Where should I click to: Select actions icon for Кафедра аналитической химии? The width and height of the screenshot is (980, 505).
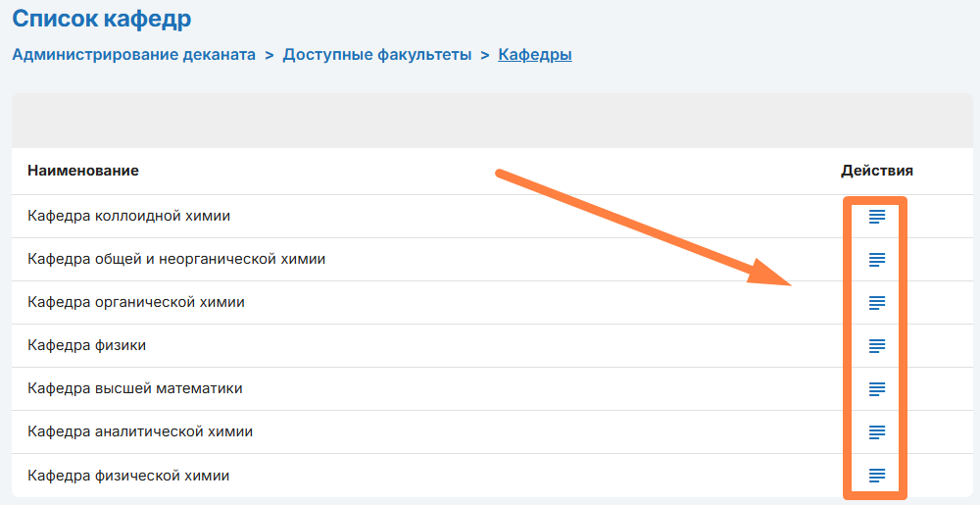pos(877,432)
